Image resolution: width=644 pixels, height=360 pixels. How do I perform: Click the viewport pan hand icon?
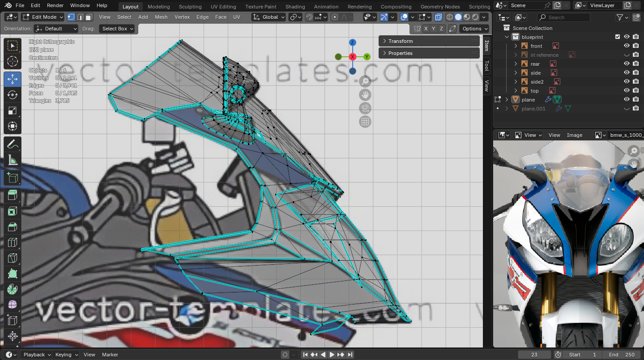point(366,95)
